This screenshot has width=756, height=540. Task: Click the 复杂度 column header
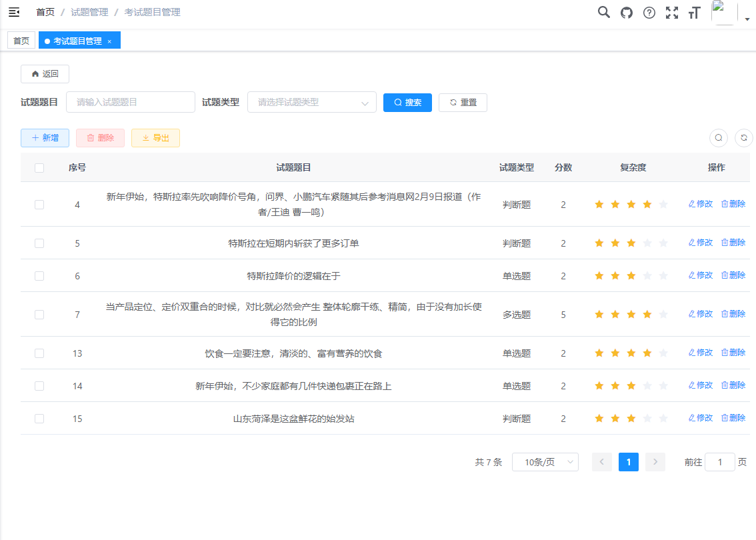[x=633, y=168]
